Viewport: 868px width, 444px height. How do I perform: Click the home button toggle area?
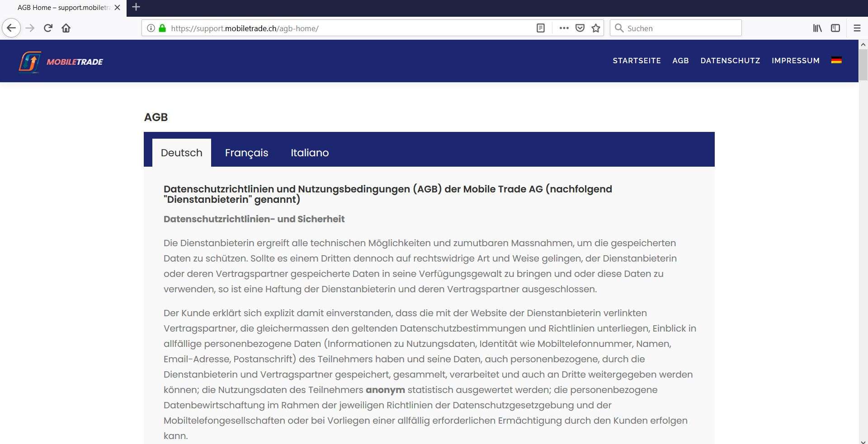(x=66, y=28)
